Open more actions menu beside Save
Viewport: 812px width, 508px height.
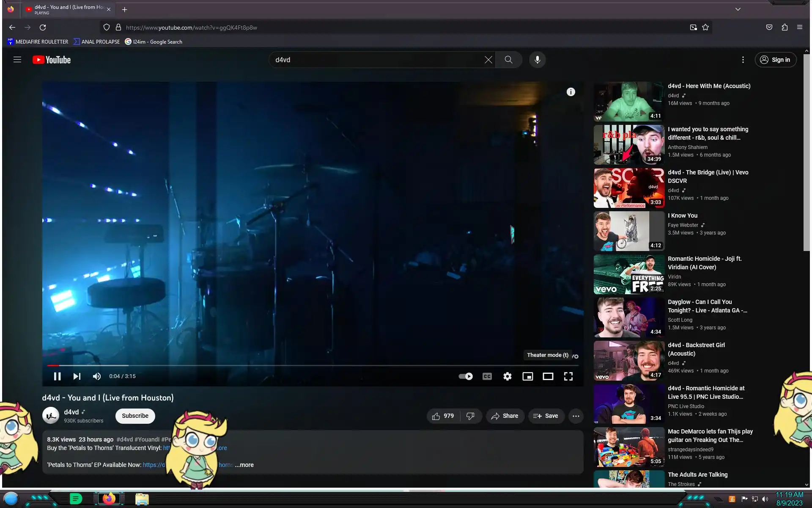(x=576, y=416)
